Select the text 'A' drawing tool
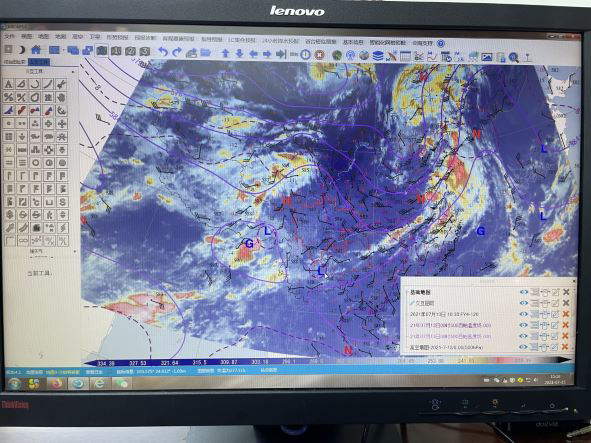 tap(9, 84)
